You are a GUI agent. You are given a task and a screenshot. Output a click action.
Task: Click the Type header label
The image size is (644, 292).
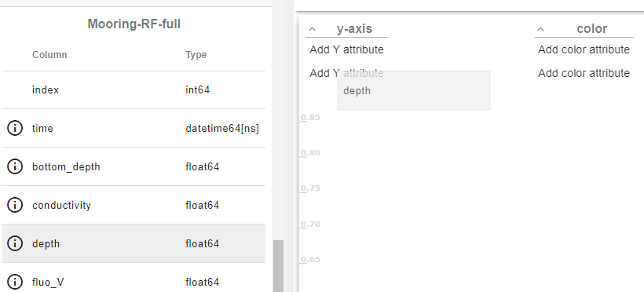click(x=196, y=55)
